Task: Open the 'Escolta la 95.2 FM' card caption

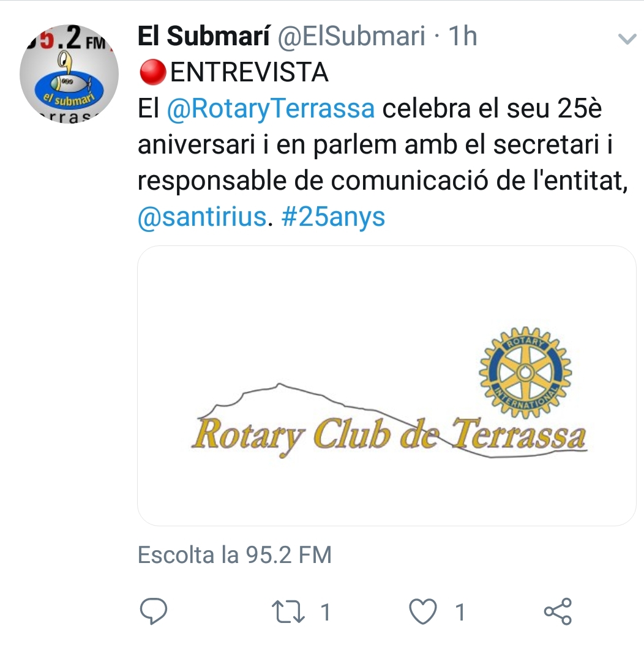Action: click(x=234, y=554)
